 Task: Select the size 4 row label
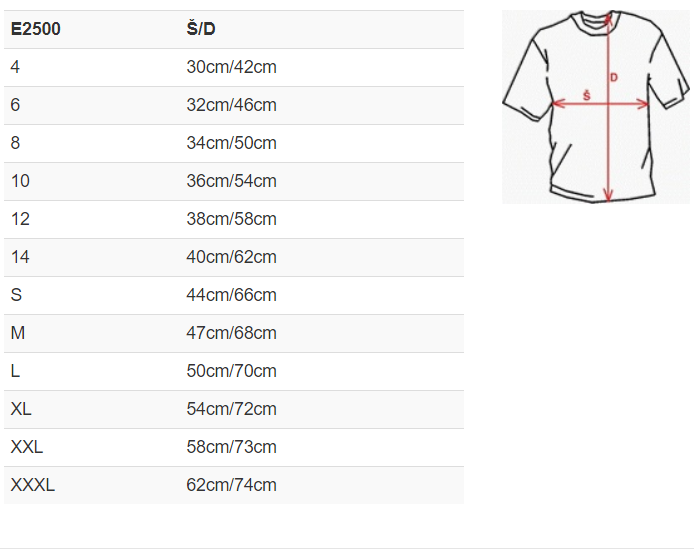point(16,67)
